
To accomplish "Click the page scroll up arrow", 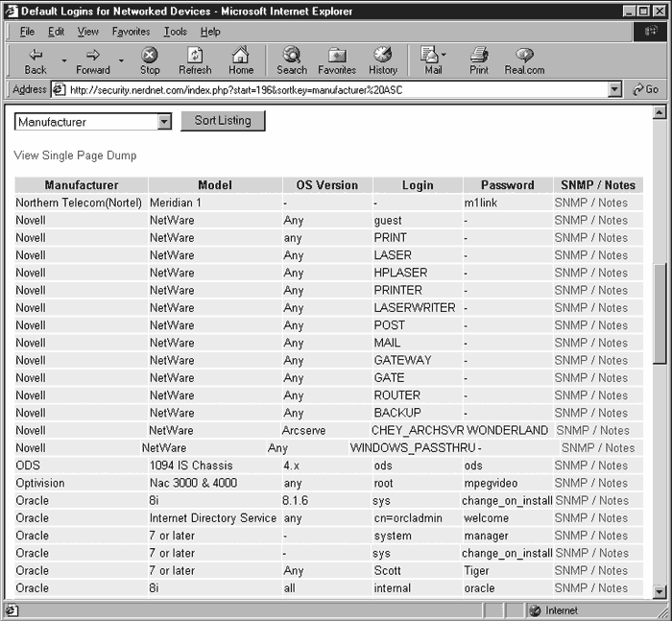I will click(660, 112).
